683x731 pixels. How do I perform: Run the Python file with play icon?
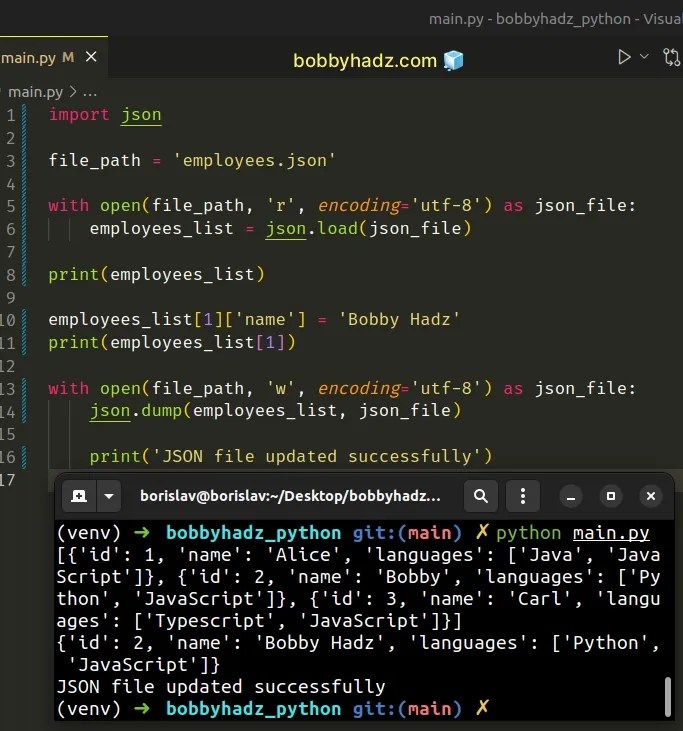(624, 57)
